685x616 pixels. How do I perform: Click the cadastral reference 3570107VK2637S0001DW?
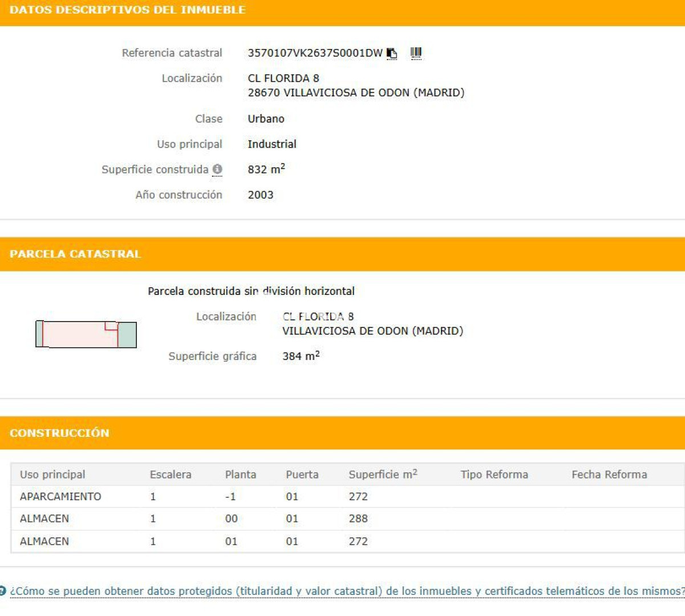pos(315,53)
